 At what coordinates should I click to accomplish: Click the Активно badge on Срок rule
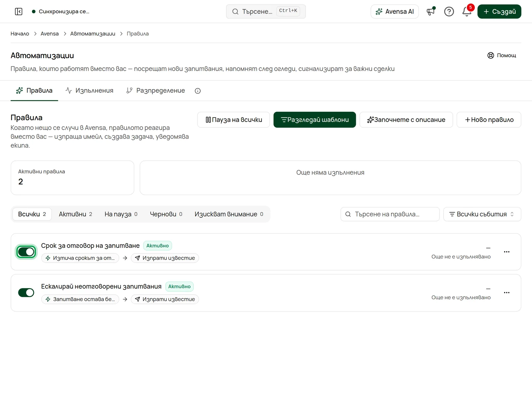[158, 246]
